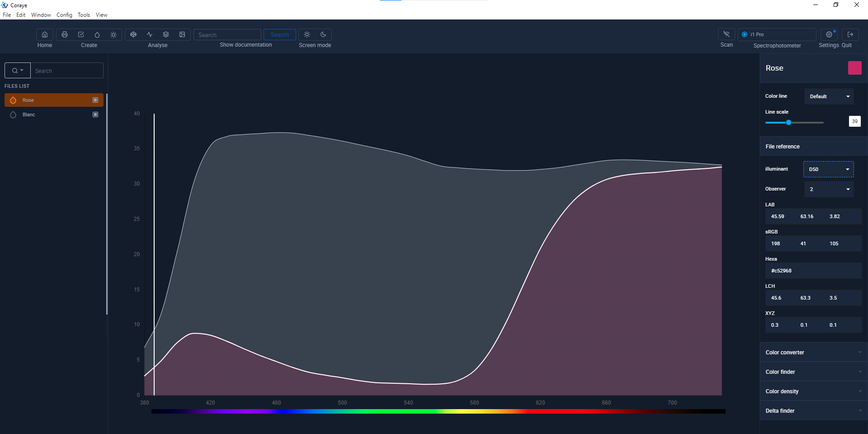Click the LAB L value 45.59
Screen dimensions: 868x434
[778, 216]
